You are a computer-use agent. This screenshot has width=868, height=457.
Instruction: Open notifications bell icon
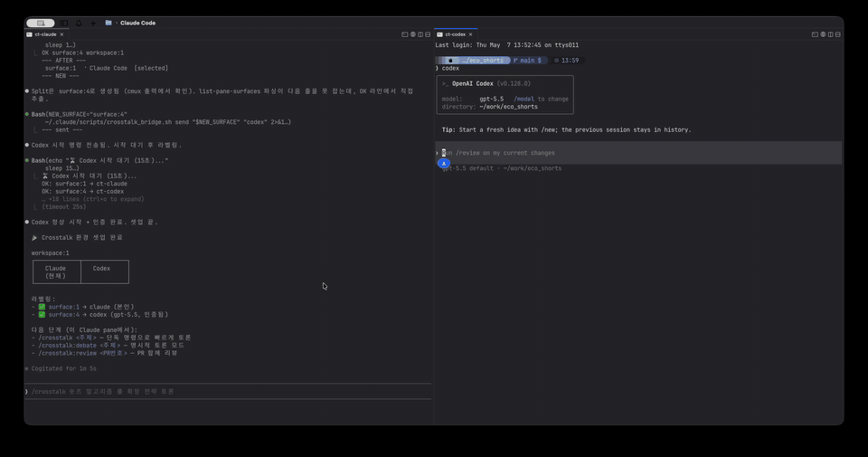pyautogui.click(x=79, y=24)
